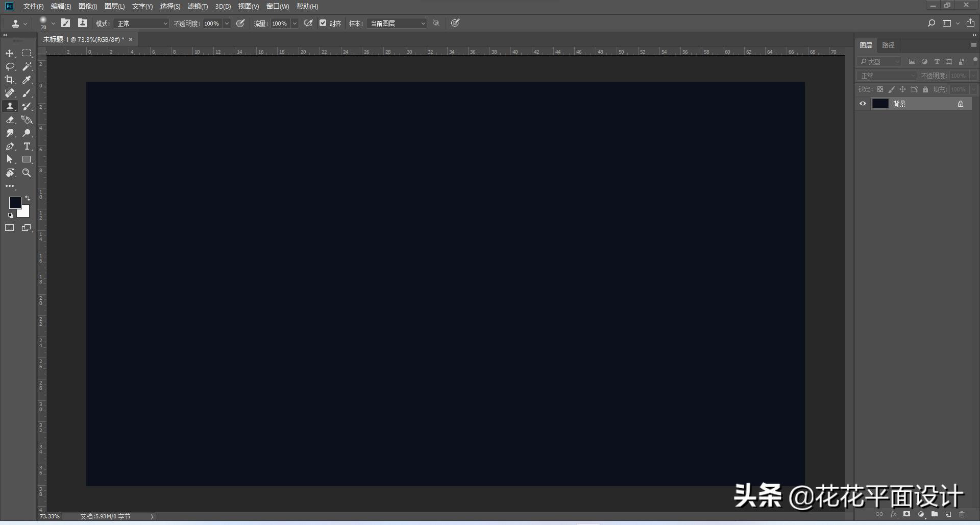Switch to the 路径 panel tab
This screenshot has width=980, height=525.
point(888,45)
